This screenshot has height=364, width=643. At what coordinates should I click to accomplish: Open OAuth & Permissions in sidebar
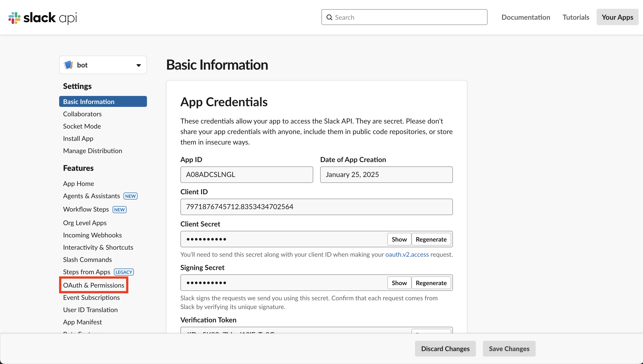(x=94, y=285)
